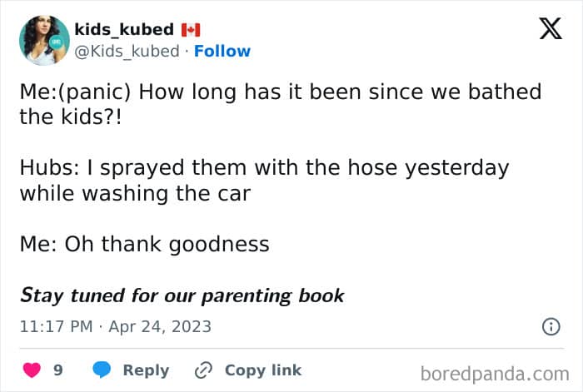
Task: Click the Canadian flag emoji beside the name
Action: point(191,30)
